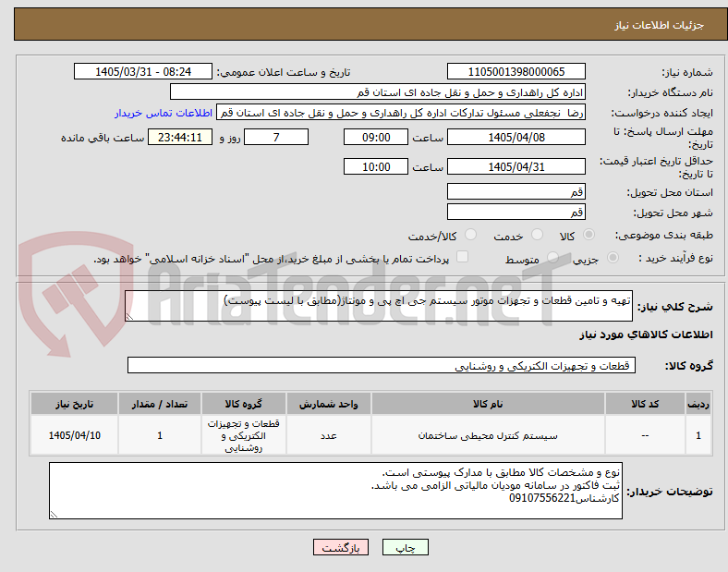Click resize handle of buyer notes textarea
The height and width of the screenshot is (572, 728).
(x=54, y=514)
